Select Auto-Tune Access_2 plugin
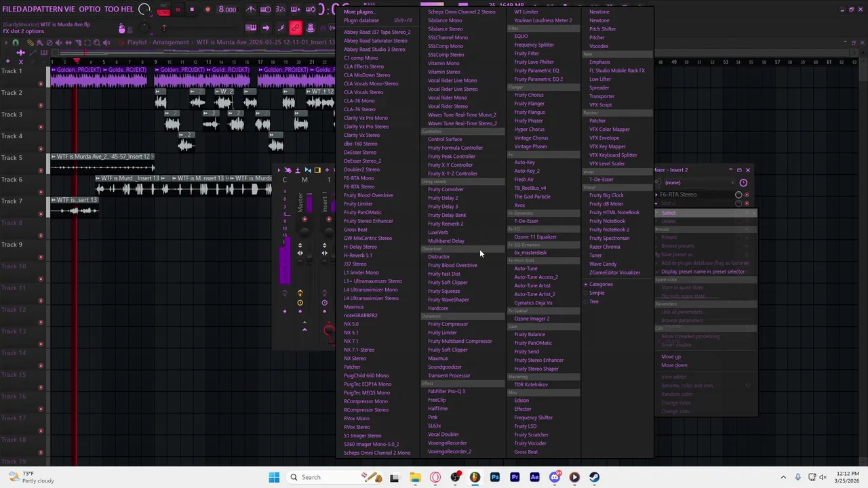This screenshot has width=868, height=488. [x=536, y=277]
